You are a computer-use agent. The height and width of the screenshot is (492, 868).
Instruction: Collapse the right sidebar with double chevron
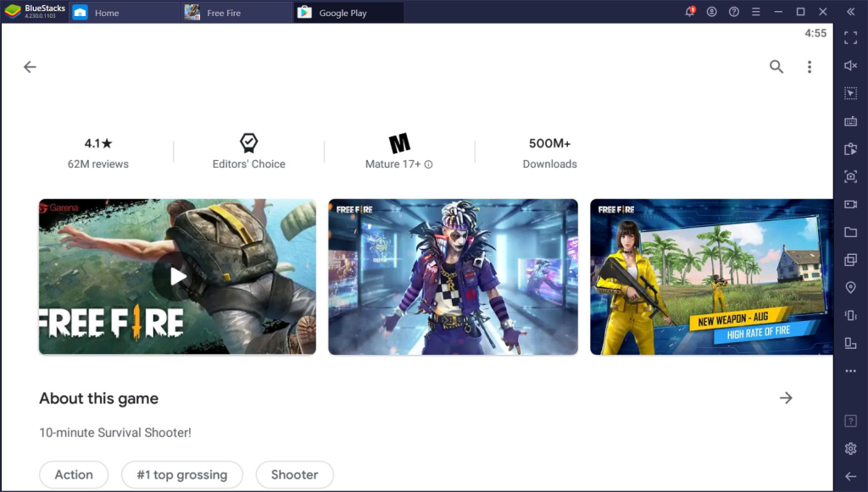[x=850, y=12]
